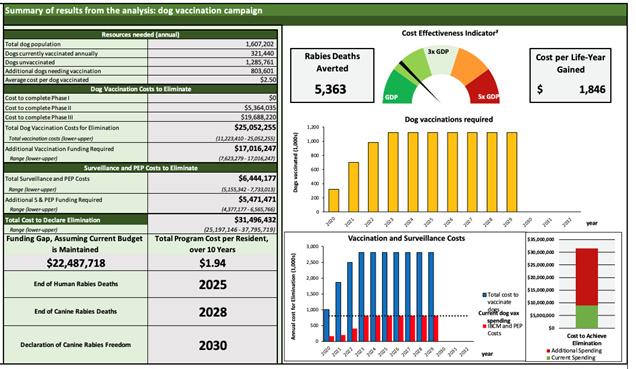The width and height of the screenshot is (636, 369).
Task: Click the Cost to Achieve Elimination axis label
Action: [587, 339]
